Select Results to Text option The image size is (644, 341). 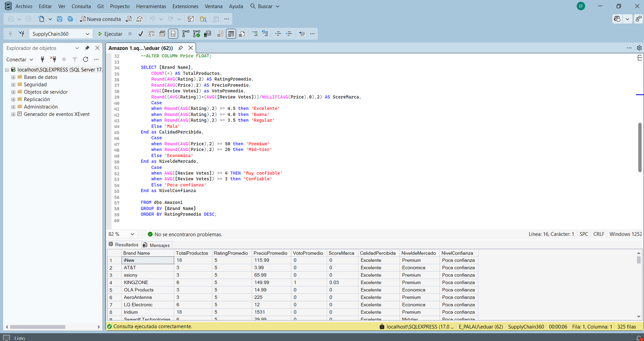[220, 34]
